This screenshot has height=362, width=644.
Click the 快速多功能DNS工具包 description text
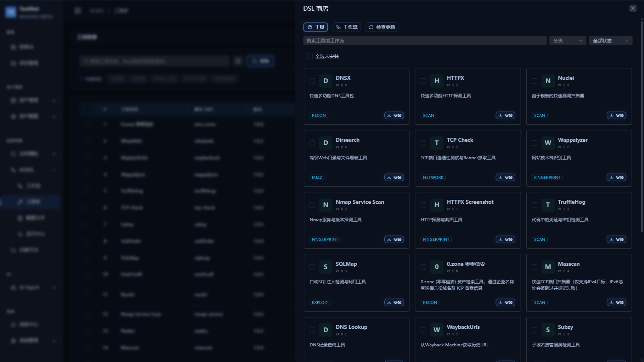coord(331,96)
